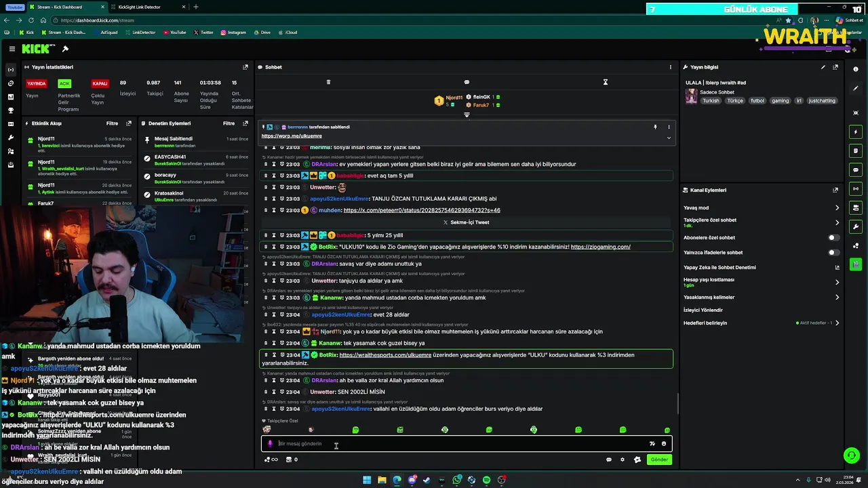Click the Gönder send button

pos(660,460)
